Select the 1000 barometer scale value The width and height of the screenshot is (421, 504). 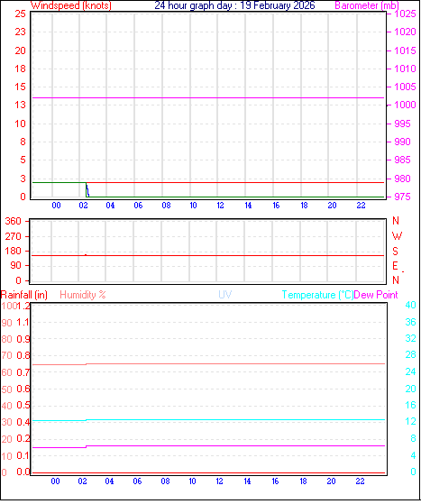pyautogui.click(x=405, y=105)
